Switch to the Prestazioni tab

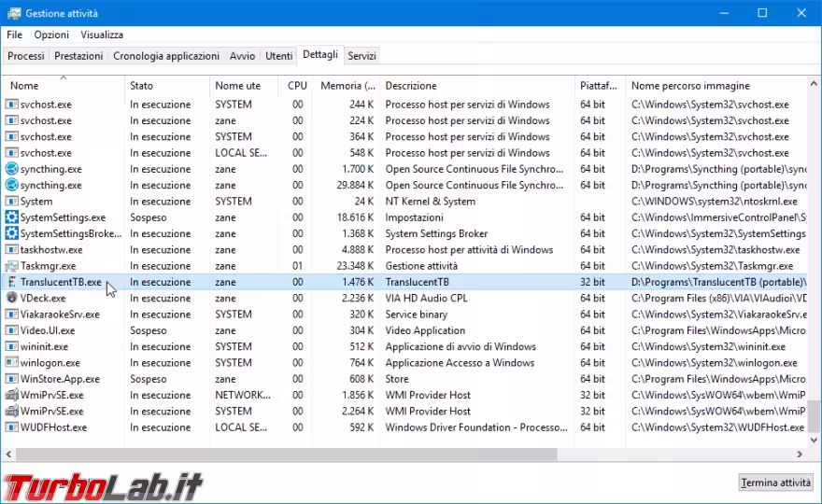pos(78,56)
